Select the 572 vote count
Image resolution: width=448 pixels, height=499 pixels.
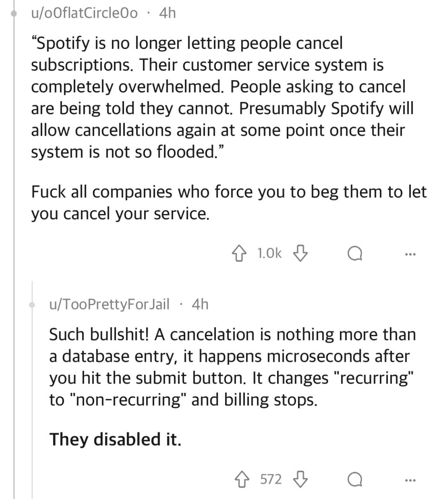coord(271,480)
